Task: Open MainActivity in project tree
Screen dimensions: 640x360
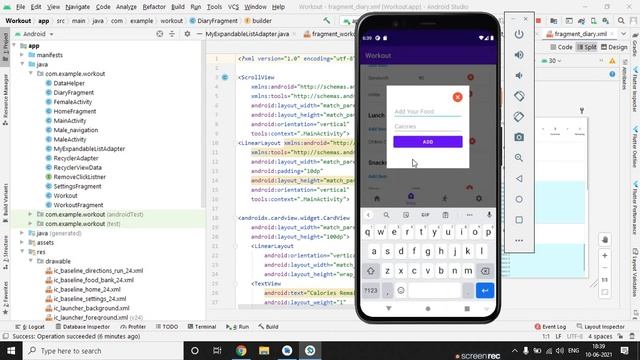Action: [70, 121]
